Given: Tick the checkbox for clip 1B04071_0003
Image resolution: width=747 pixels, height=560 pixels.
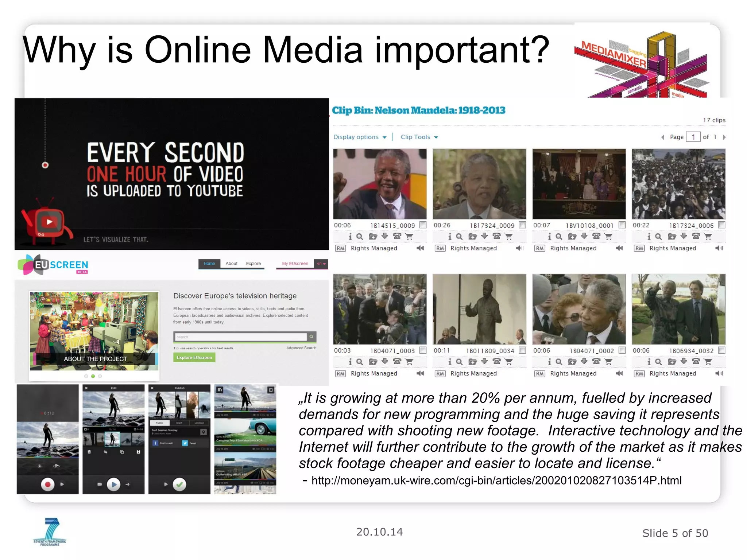Looking at the screenshot, I should [423, 350].
